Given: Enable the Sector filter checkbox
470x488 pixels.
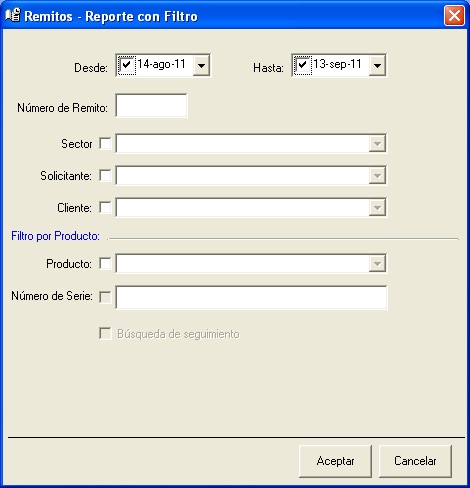Looking at the screenshot, I should click(x=105, y=144).
